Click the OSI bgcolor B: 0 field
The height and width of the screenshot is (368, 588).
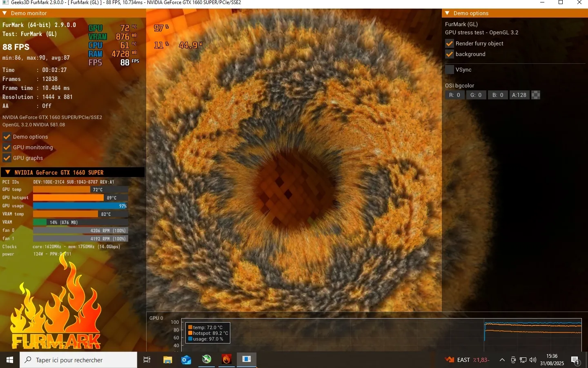click(498, 95)
